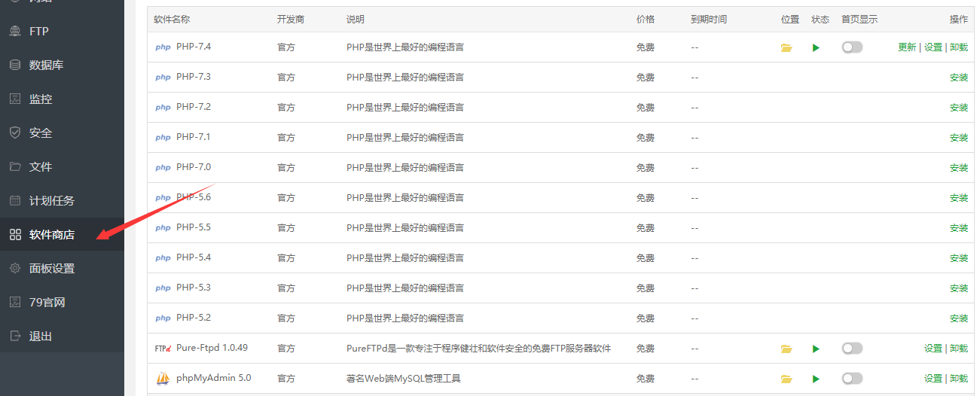This screenshot has height=396, width=980.
Task: Click the Pure-Ftpd green running status icon
Action: point(816,349)
